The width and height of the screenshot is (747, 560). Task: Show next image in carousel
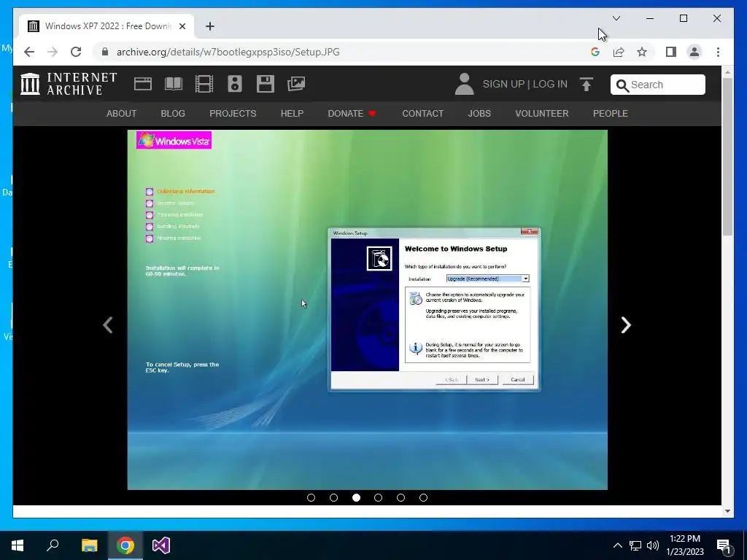tap(626, 325)
